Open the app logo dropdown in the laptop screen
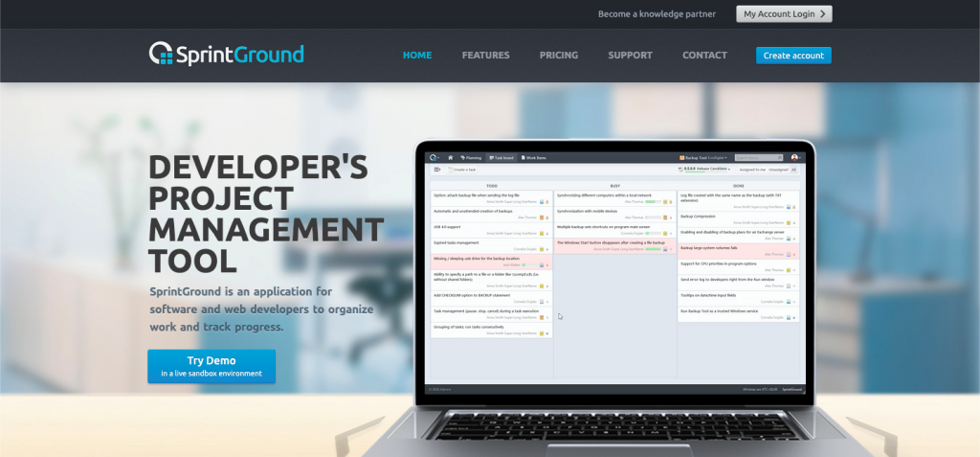The width and height of the screenshot is (980, 457). click(434, 158)
